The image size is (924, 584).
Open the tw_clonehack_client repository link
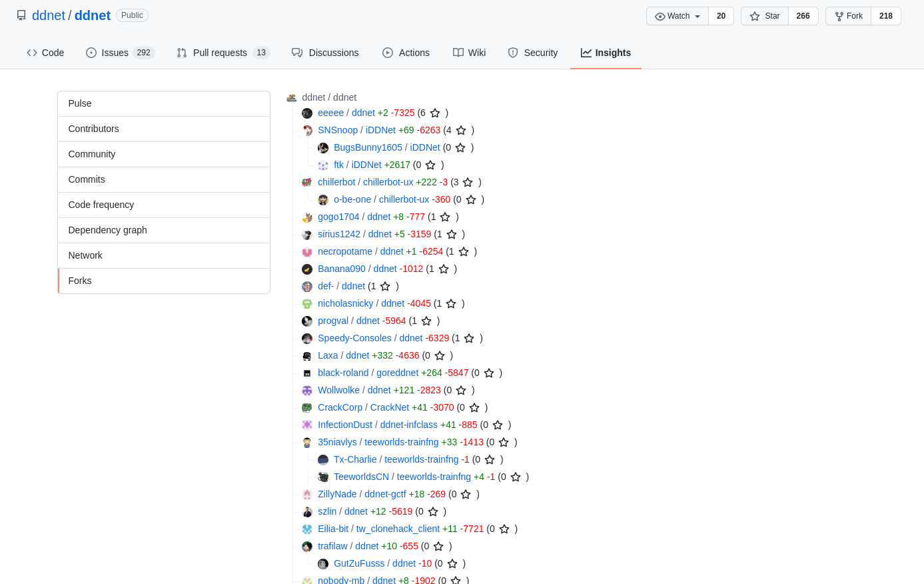tap(398, 529)
